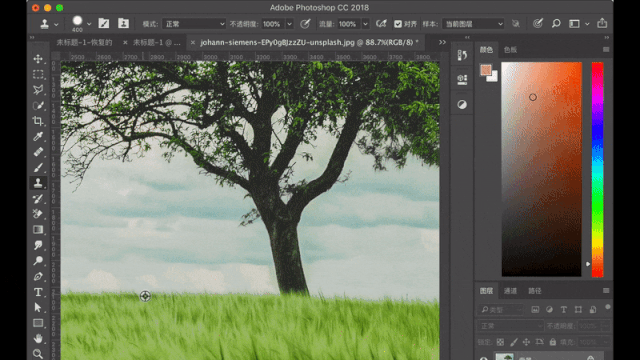The height and width of the screenshot is (360, 640).
Task: Select the Crop tool
Action: (38, 121)
